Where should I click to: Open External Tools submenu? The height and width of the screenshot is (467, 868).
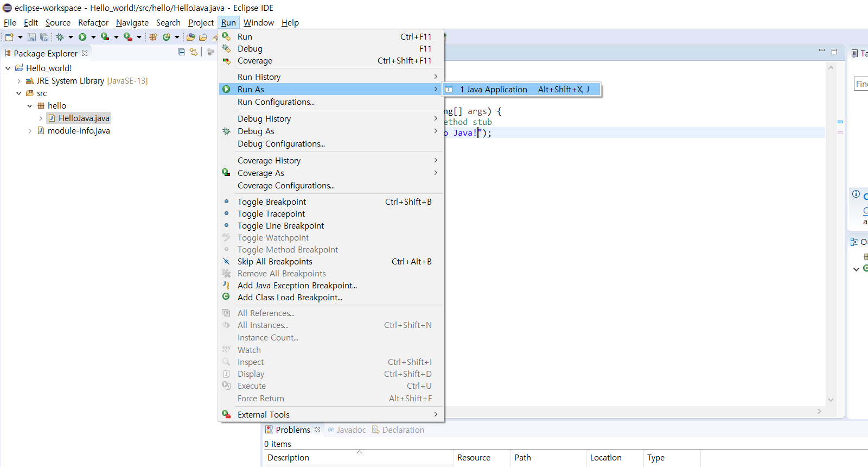pyautogui.click(x=331, y=415)
